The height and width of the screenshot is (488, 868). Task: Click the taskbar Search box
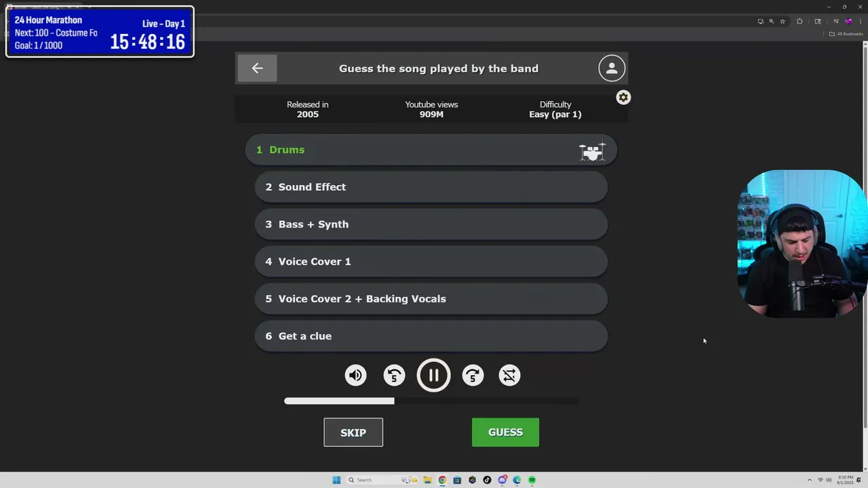381,480
